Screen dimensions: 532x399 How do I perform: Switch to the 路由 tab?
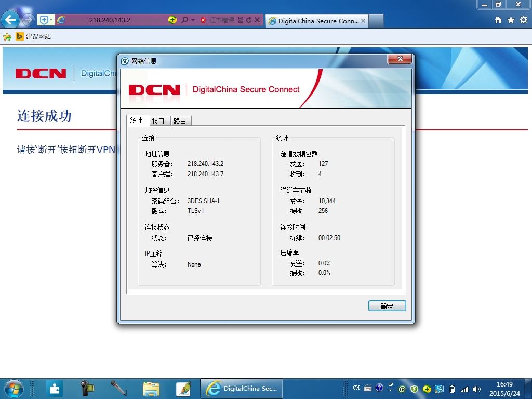click(x=180, y=121)
